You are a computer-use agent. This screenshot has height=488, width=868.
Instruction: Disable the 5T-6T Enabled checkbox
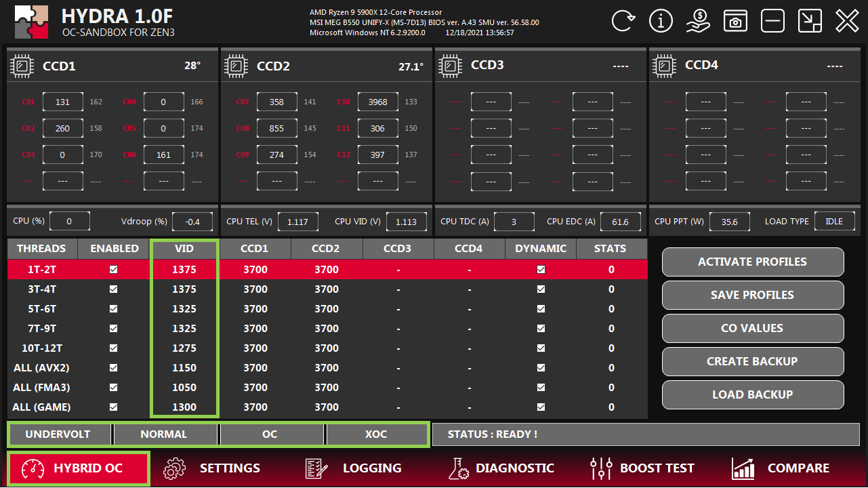coord(114,309)
